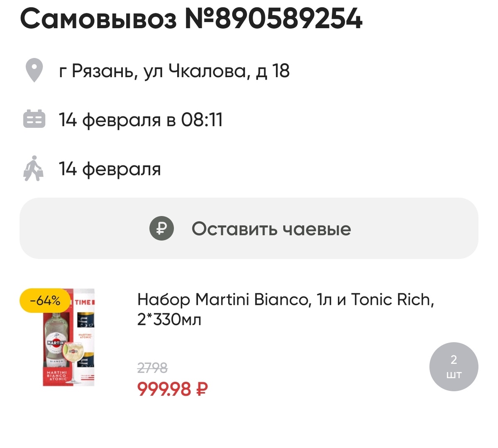Viewport: 498px width, 448px height.
Task: Click the 2*330мл line of product name
Action: 169,320
